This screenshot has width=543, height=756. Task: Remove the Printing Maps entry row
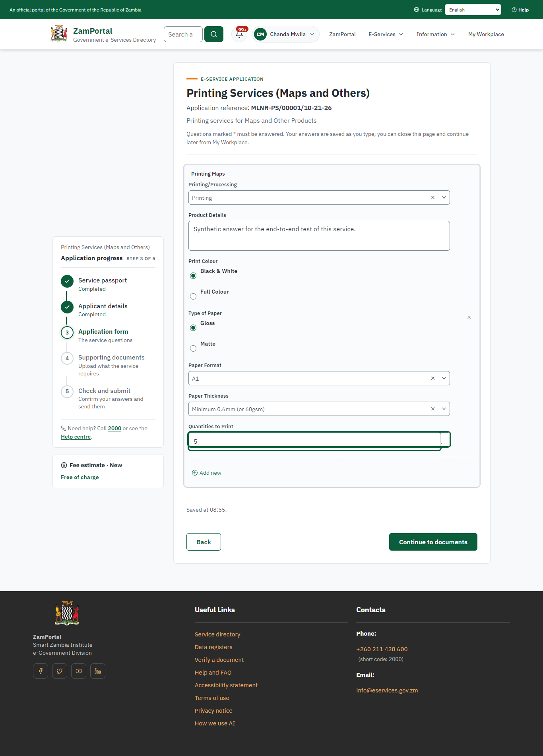pos(469,317)
